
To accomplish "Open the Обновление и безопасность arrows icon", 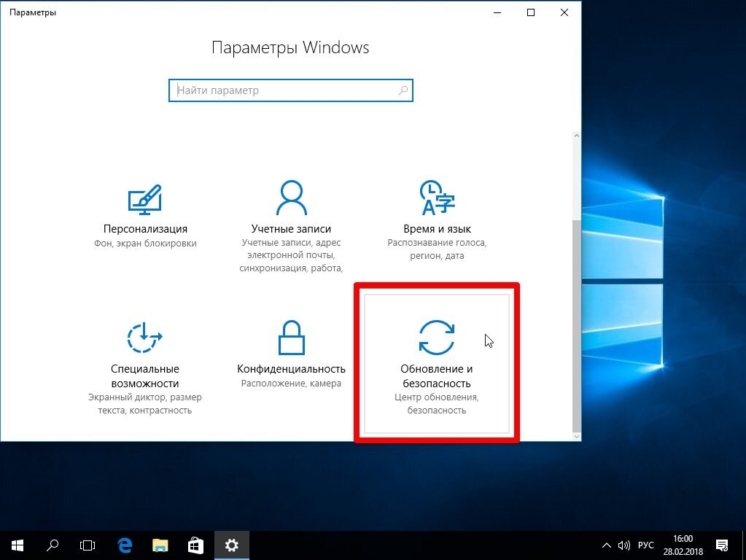I will tap(437, 338).
